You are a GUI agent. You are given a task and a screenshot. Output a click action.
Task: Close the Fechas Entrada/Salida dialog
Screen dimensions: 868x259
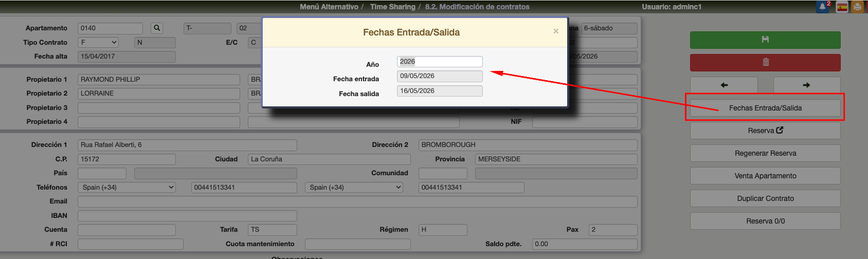coord(555,31)
